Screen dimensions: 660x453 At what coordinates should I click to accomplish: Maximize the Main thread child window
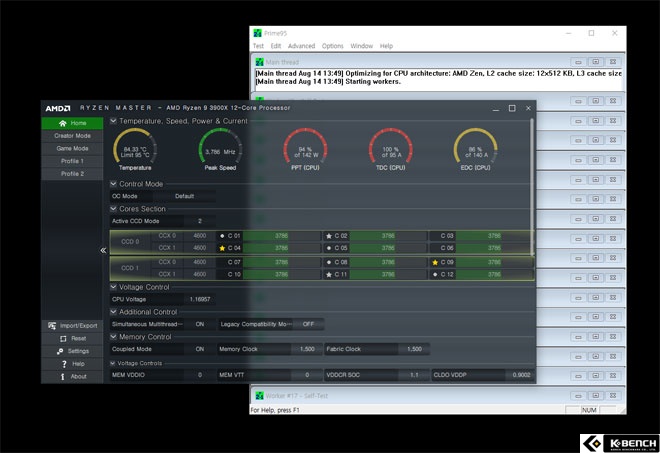596,62
